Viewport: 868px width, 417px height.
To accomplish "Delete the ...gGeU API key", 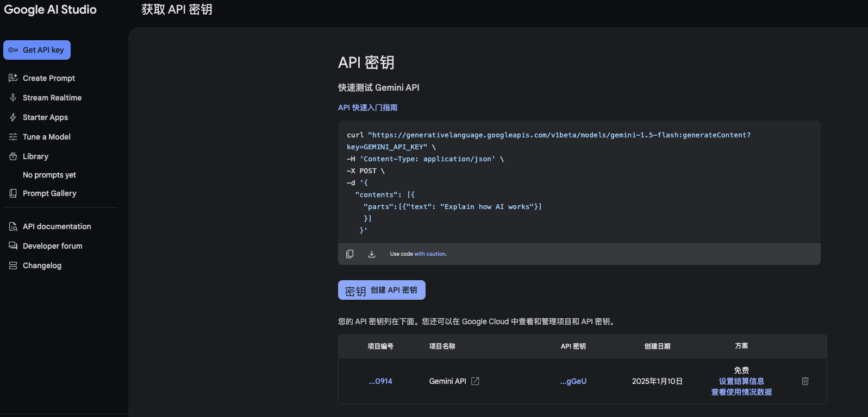I will click(x=805, y=381).
